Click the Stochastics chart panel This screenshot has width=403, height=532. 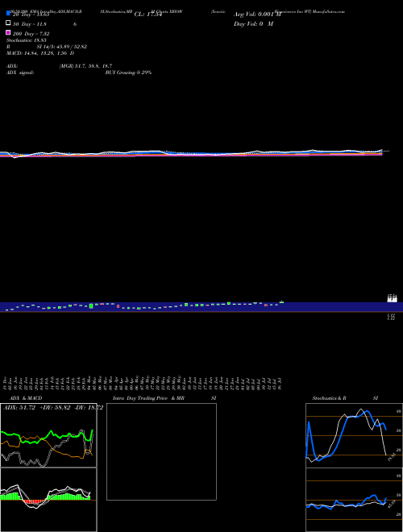(x=354, y=435)
